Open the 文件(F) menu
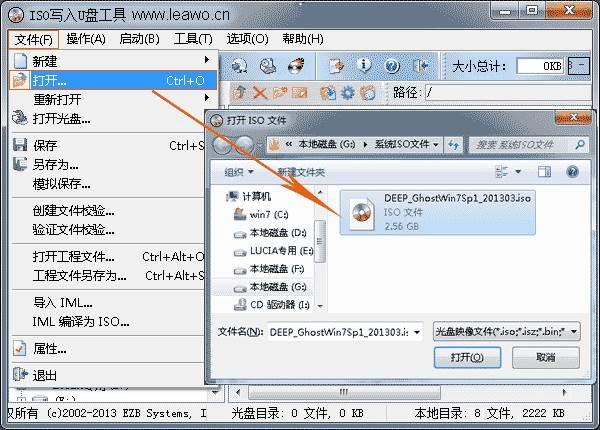The height and width of the screenshot is (430, 600). (x=33, y=39)
